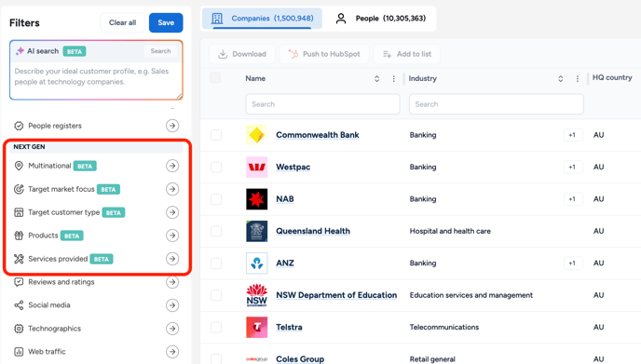Click the AI search Search button

click(160, 51)
